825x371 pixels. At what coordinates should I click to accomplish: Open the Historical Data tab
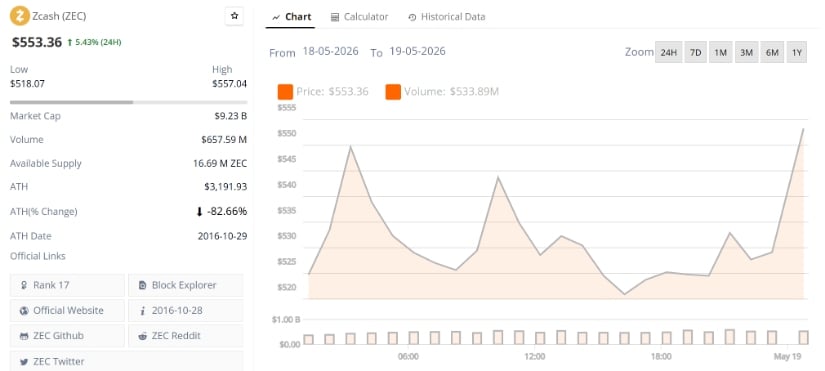coord(446,17)
